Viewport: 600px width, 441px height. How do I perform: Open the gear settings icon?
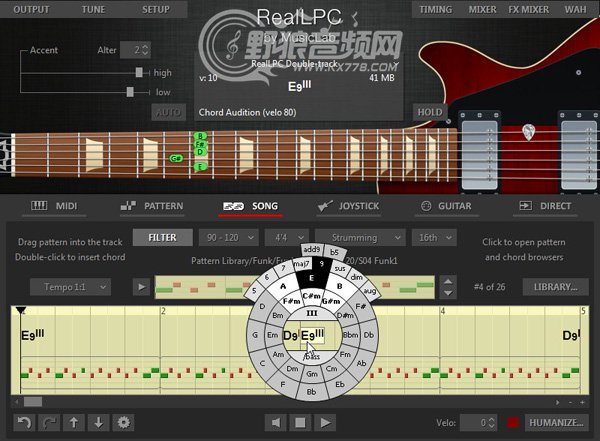[x=123, y=423]
